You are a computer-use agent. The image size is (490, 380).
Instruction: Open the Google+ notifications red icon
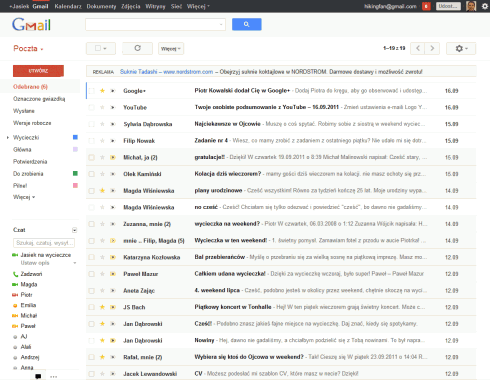click(x=426, y=6)
